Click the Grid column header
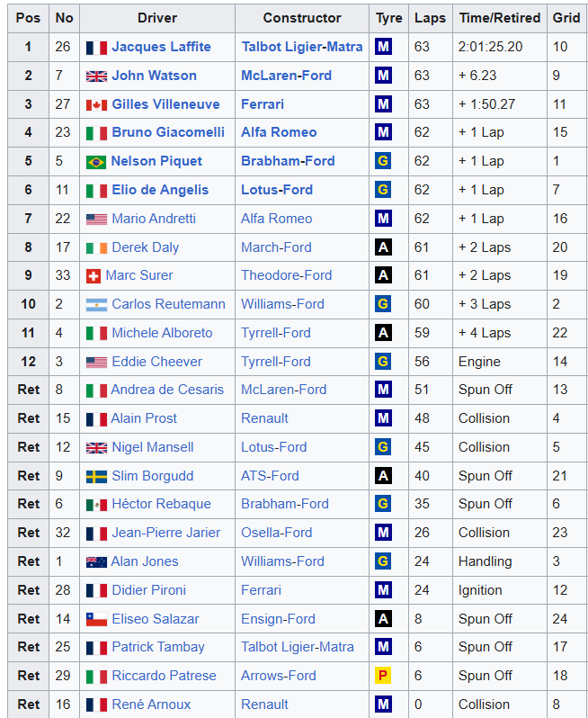Image resolution: width=588 pixels, height=718 pixels. click(x=566, y=18)
